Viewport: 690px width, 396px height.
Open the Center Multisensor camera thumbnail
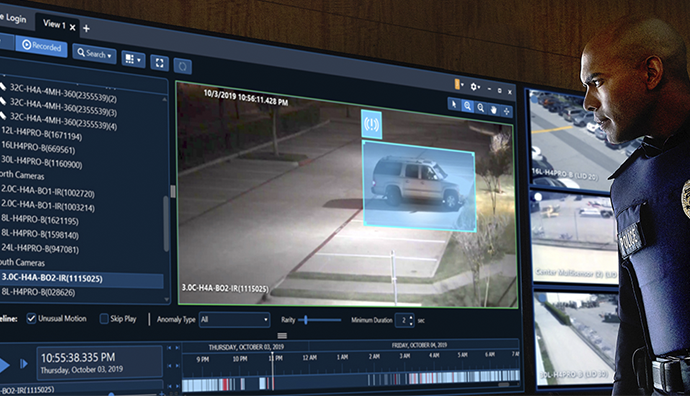coord(574,237)
